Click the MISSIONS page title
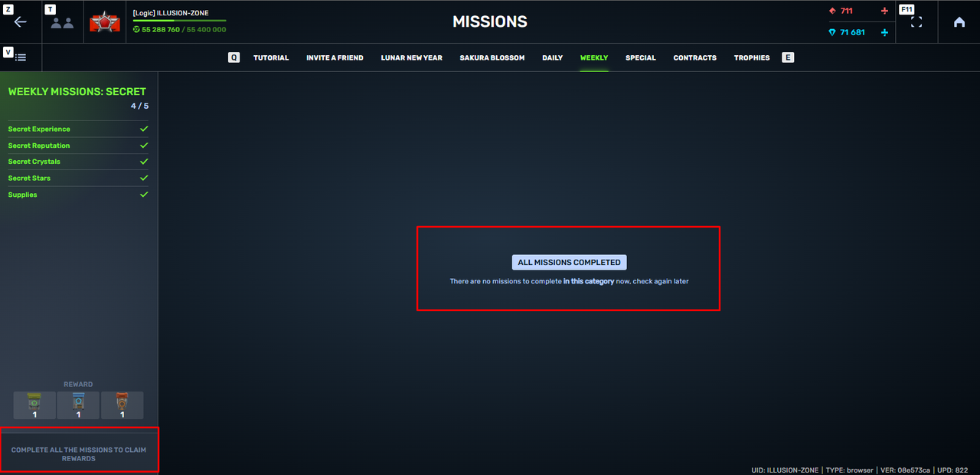Screen dimensions: 980x475 (490, 22)
